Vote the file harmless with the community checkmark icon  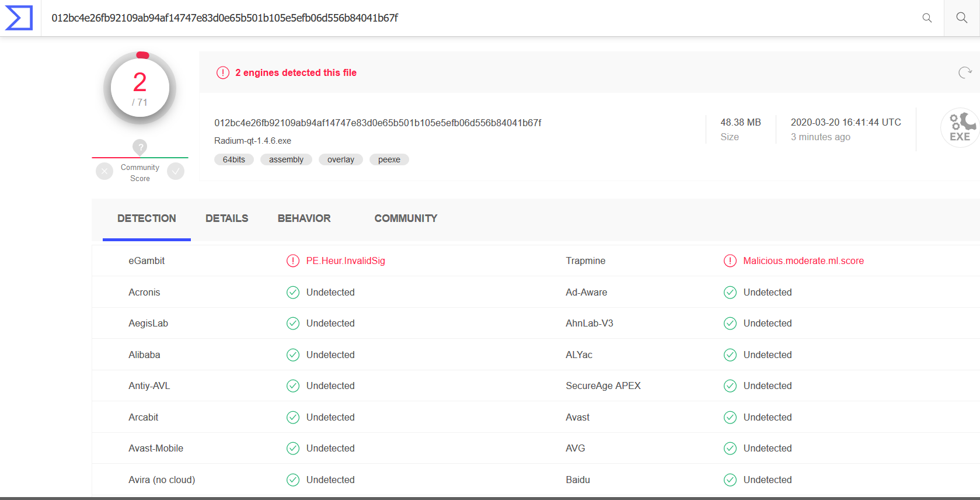click(x=176, y=171)
